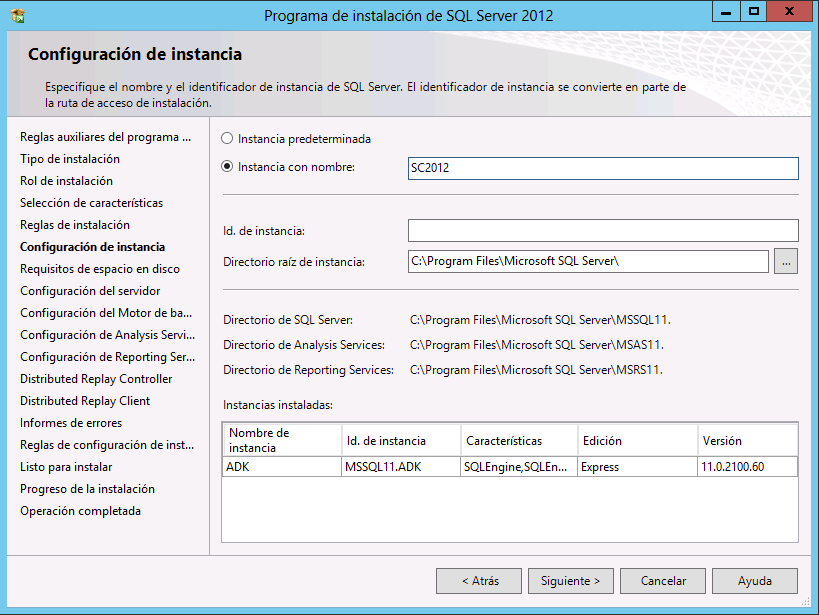Click the MSRS11 Reporting Services directory path

click(536, 370)
